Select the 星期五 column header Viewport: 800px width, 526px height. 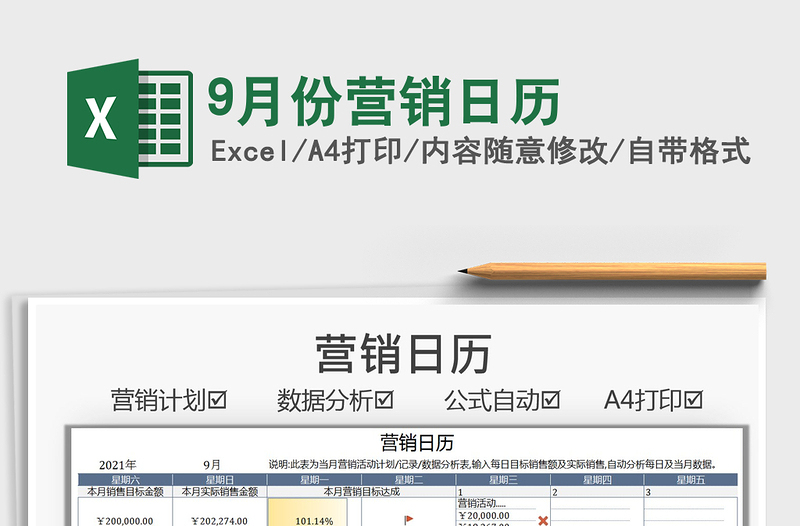(x=690, y=480)
